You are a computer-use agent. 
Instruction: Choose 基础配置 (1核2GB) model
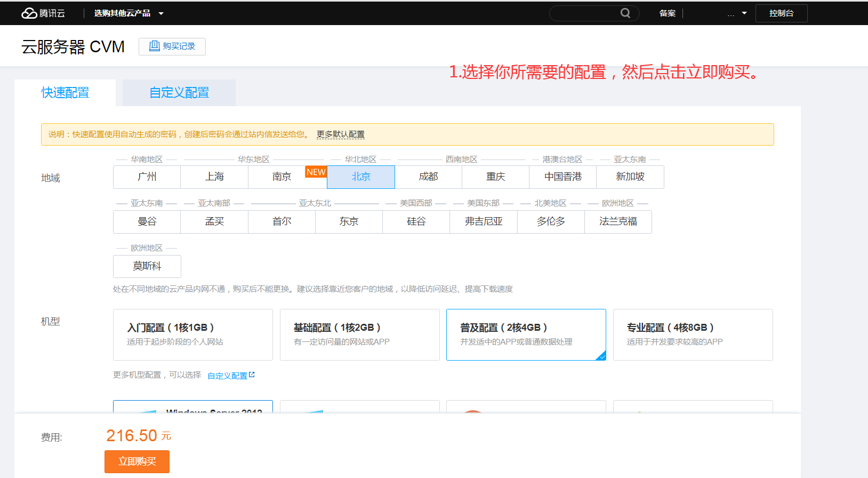pos(360,334)
